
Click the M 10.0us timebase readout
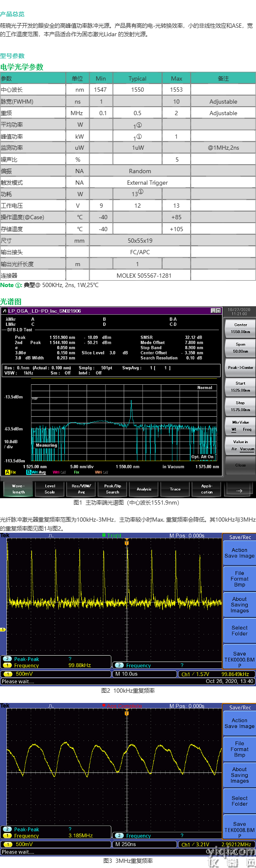126,674
